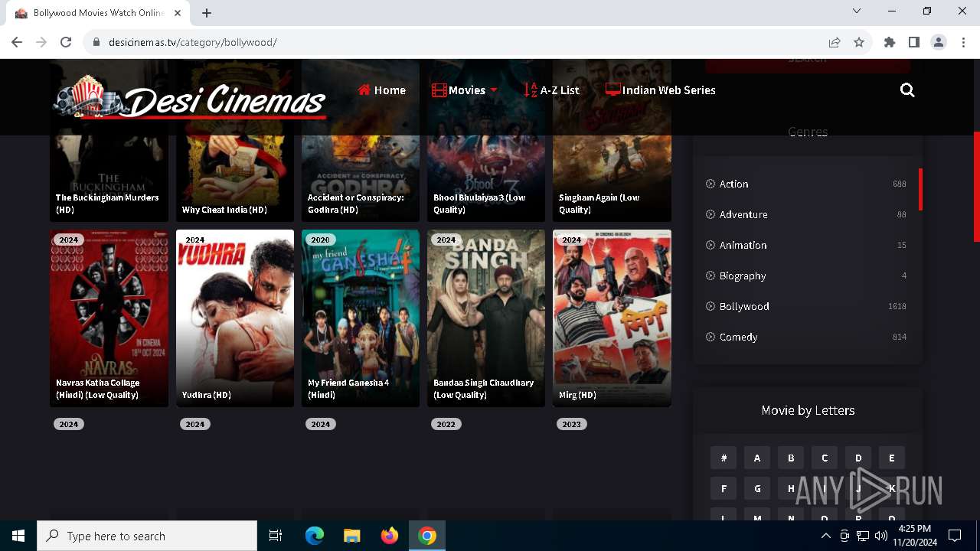980x551 pixels.
Task: Open Singham Again (Low Quality) title
Action: tap(599, 204)
